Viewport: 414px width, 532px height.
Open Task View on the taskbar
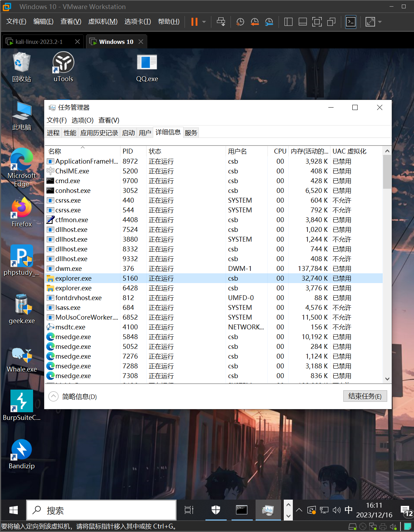tap(189, 510)
